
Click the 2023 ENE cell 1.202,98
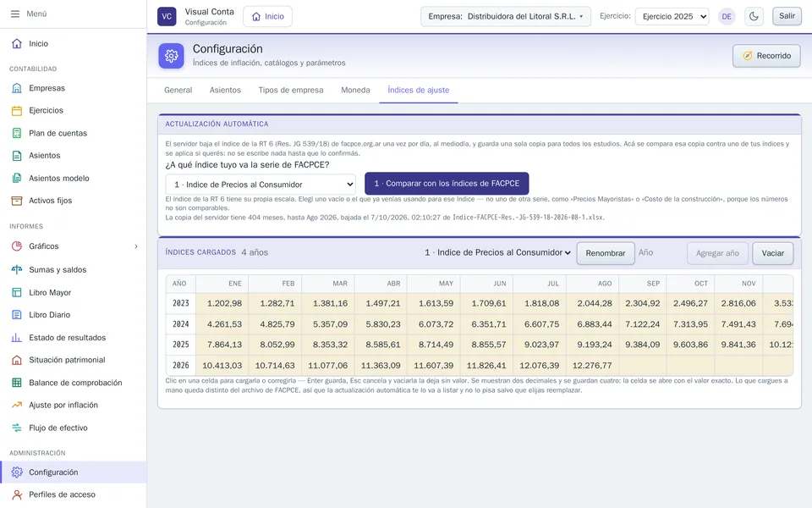(x=222, y=303)
